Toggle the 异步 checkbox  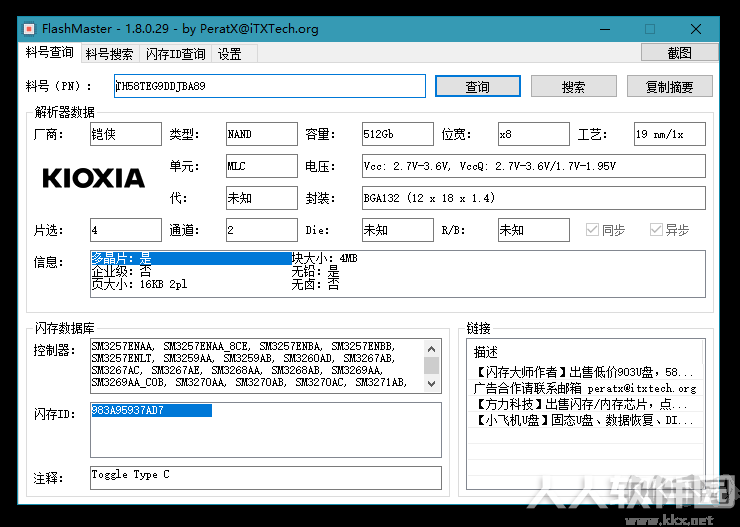click(669, 230)
